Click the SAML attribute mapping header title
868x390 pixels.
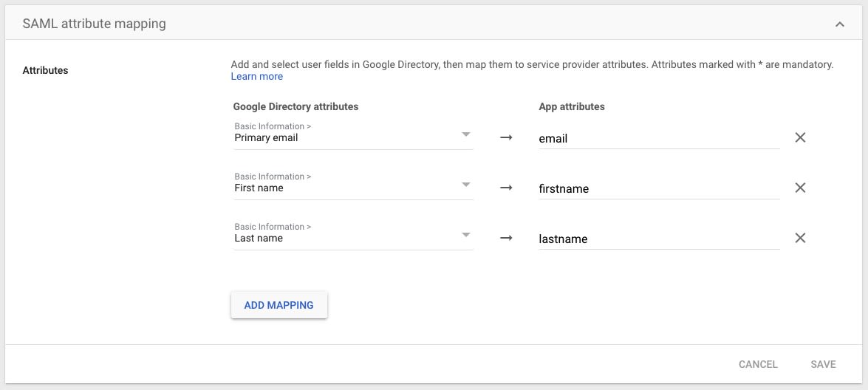coord(95,24)
